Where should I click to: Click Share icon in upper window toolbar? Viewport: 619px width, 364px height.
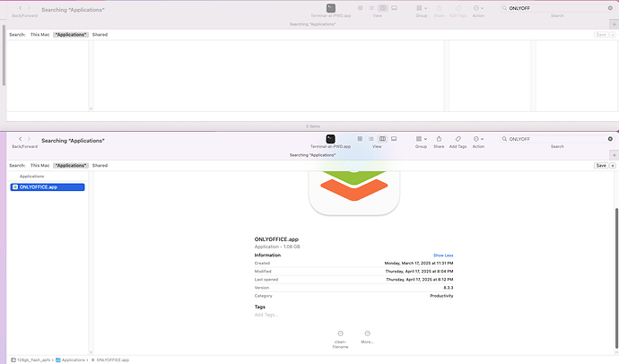click(x=439, y=8)
